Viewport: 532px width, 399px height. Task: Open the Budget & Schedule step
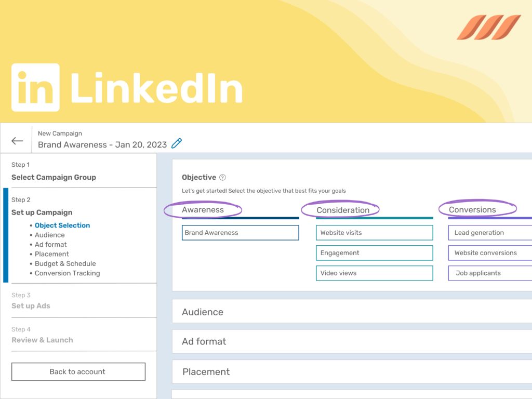[65, 263]
